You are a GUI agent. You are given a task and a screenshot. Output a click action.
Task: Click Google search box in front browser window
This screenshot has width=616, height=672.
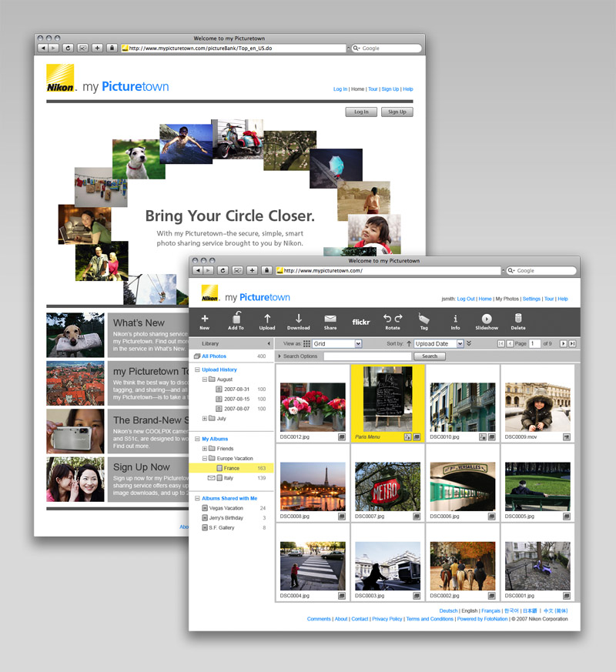click(x=541, y=270)
